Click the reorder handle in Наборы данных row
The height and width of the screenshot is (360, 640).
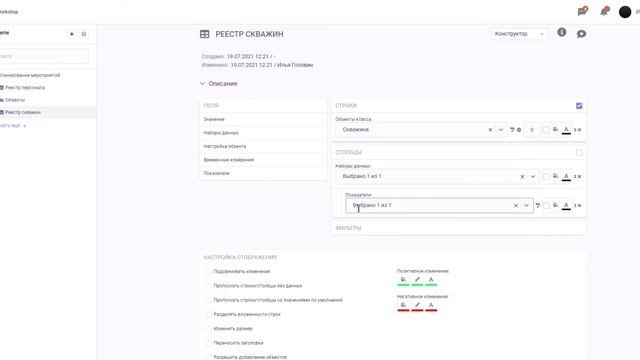click(575, 177)
